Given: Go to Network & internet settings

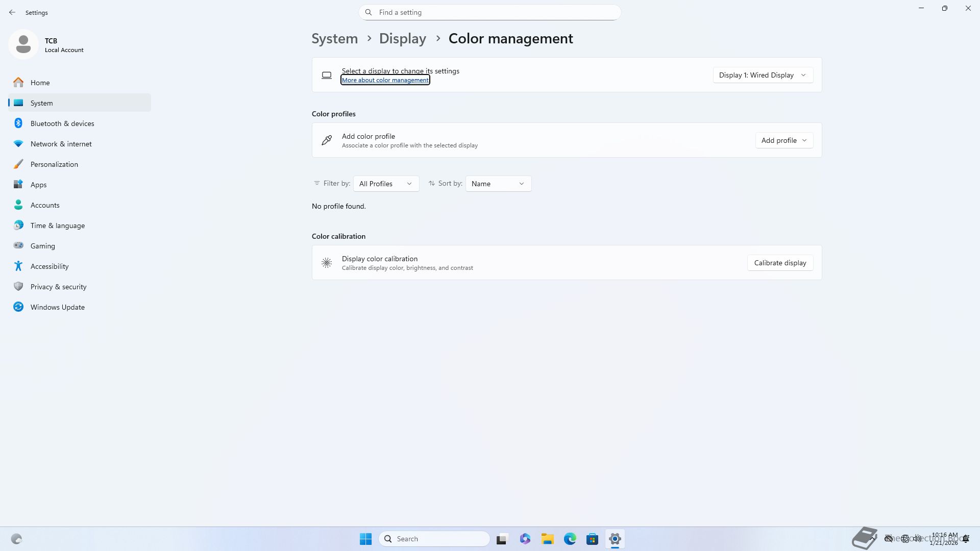Looking at the screenshot, I should pyautogui.click(x=61, y=144).
